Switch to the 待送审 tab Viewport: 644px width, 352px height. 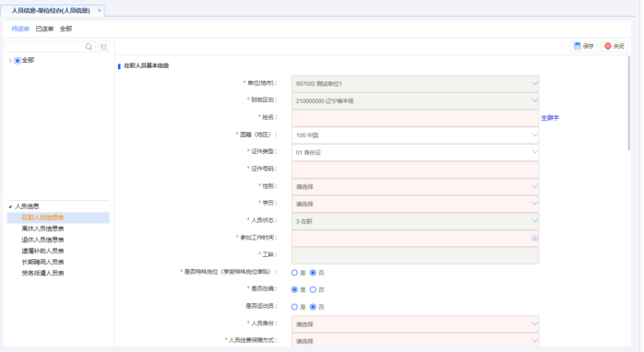coord(20,29)
